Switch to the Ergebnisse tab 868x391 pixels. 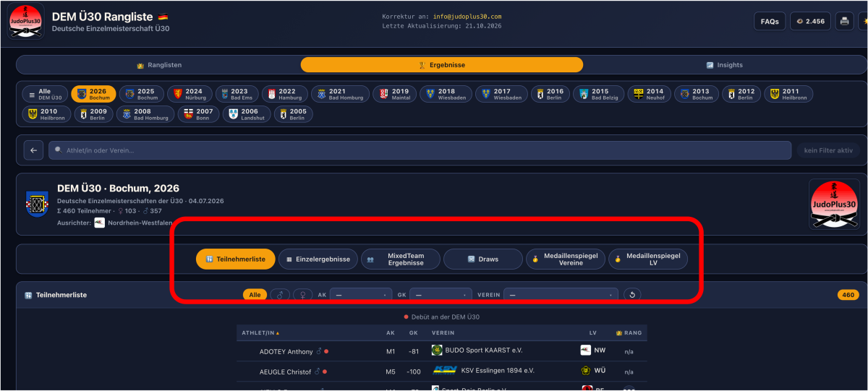(x=442, y=65)
